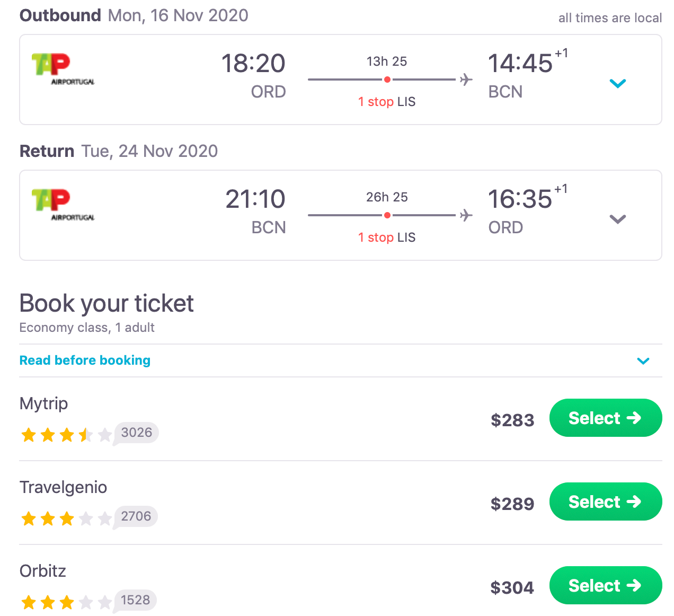The height and width of the screenshot is (616, 674).
Task: Click the return 1 stop LIS label
Action: coord(387,237)
